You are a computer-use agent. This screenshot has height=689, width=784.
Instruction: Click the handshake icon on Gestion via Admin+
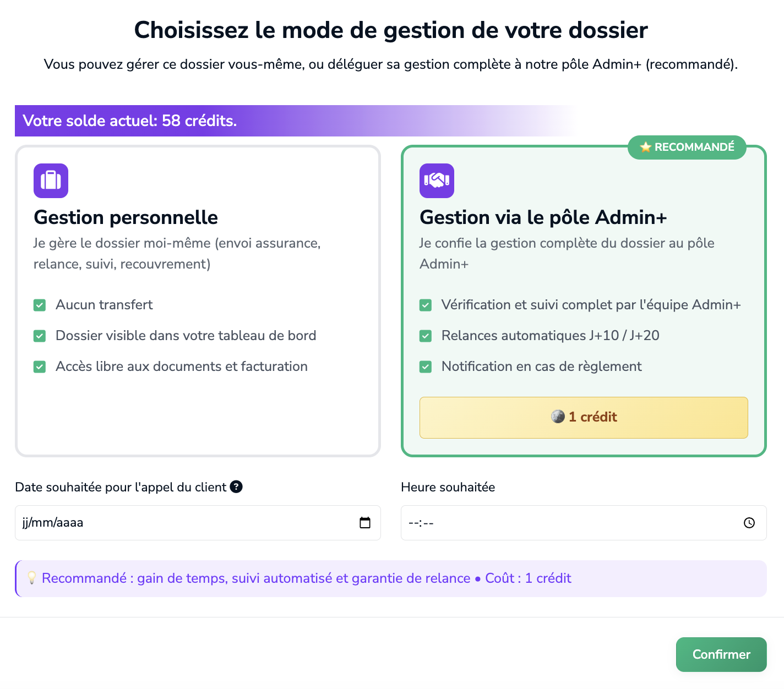(437, 181)
